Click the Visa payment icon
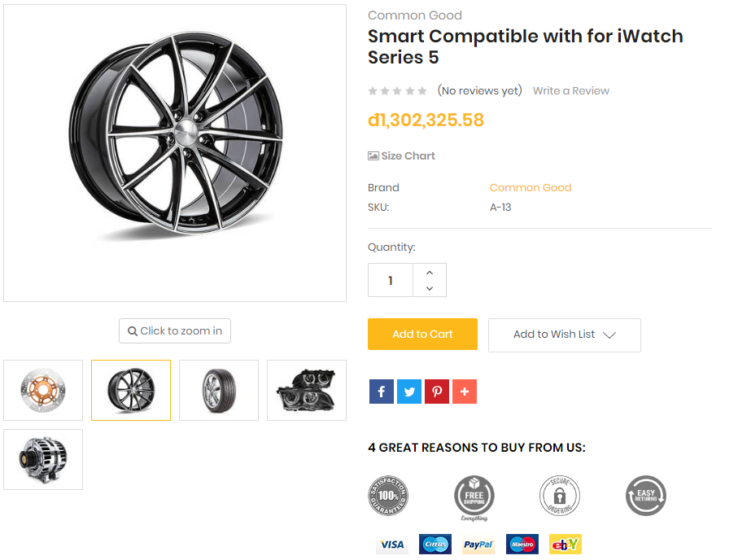 click(x=391, y=545)
